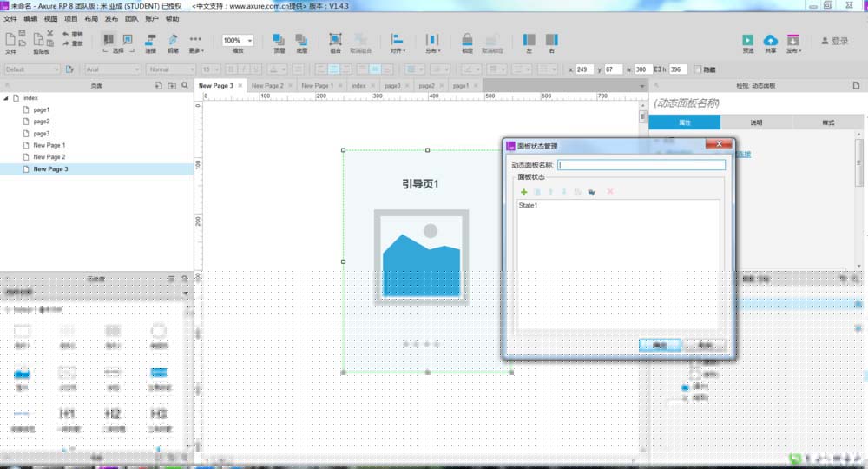Click the add page icon in pages panel

pyautogui.click(x=158, y=85)
